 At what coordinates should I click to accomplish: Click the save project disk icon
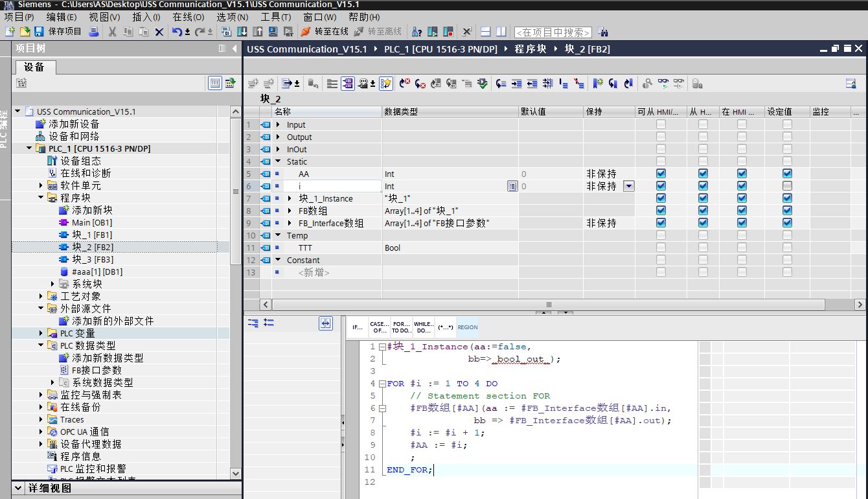pos(39,32)
